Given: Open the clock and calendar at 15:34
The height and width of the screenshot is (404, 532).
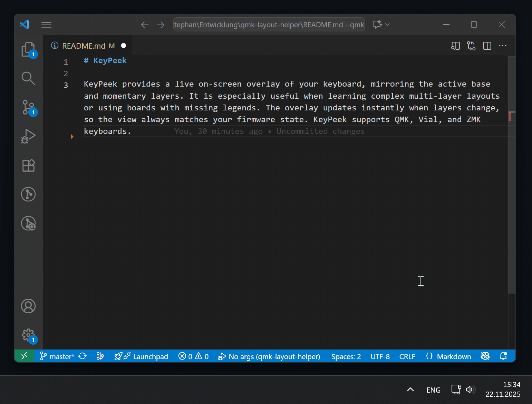Looking at the screenshot, I should coord(503,389).
